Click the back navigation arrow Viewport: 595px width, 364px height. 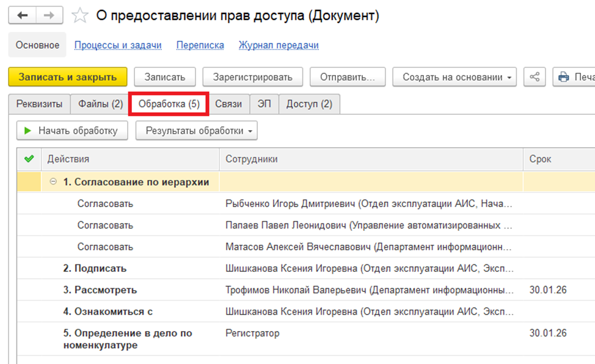[23, 15]
